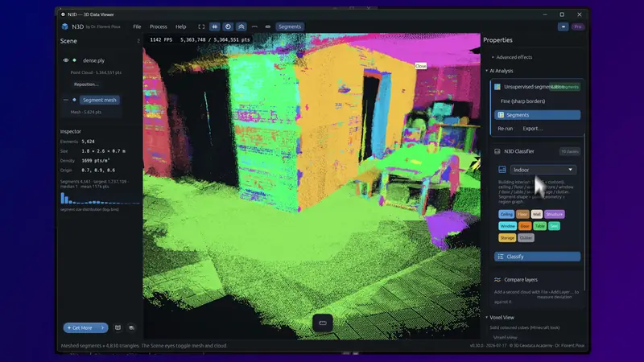Hide the dense.ply layer with eye icon
Viewport: 644px width, 362px height.
coord(66,60)
